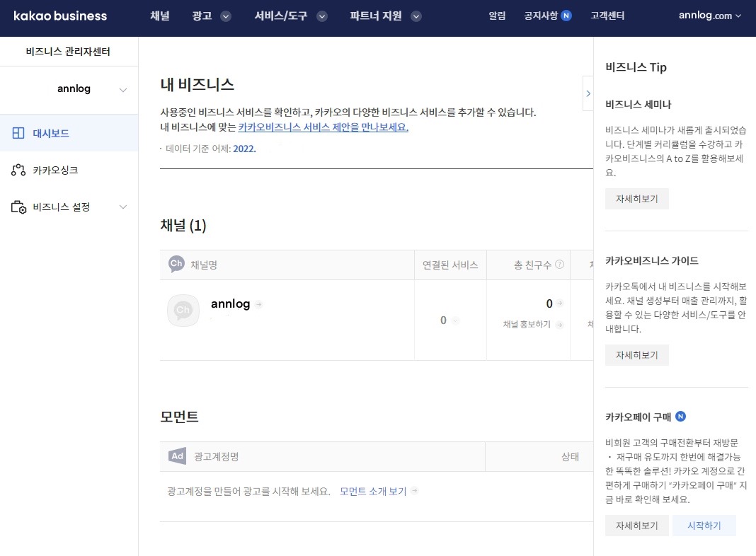The height and width of the screenshot is (556, 756).
Task: Click the kakao business logo
Action: click(x=60, y=16)
